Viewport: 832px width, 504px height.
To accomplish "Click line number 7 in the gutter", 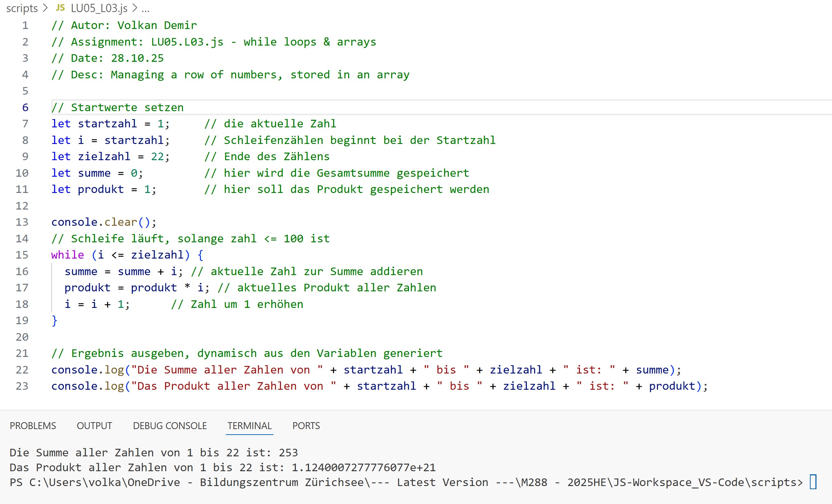I will (25, 124).
